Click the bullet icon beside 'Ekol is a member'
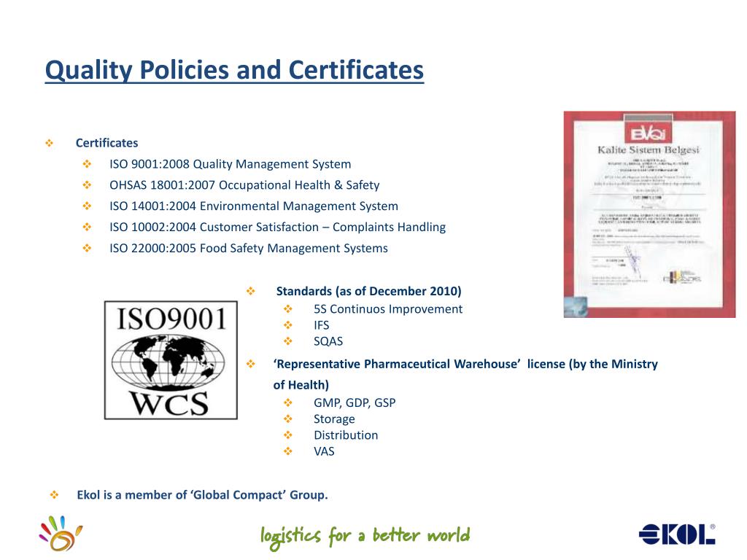Viewport: 747px width, 560px height. point(54,495)
